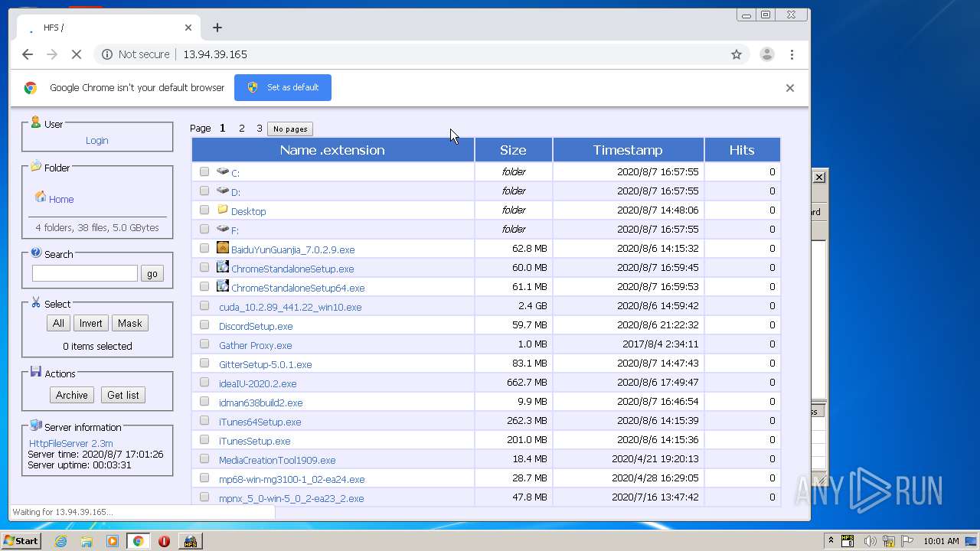Screen dimensions: 980x551
Task: Check the box for D: row
Action: coord(204,191)
